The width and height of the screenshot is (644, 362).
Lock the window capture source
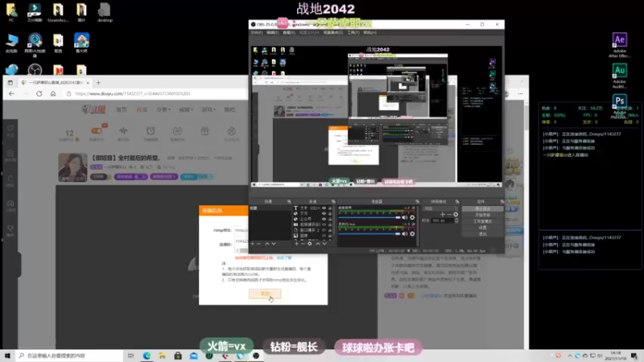point(330,230)
